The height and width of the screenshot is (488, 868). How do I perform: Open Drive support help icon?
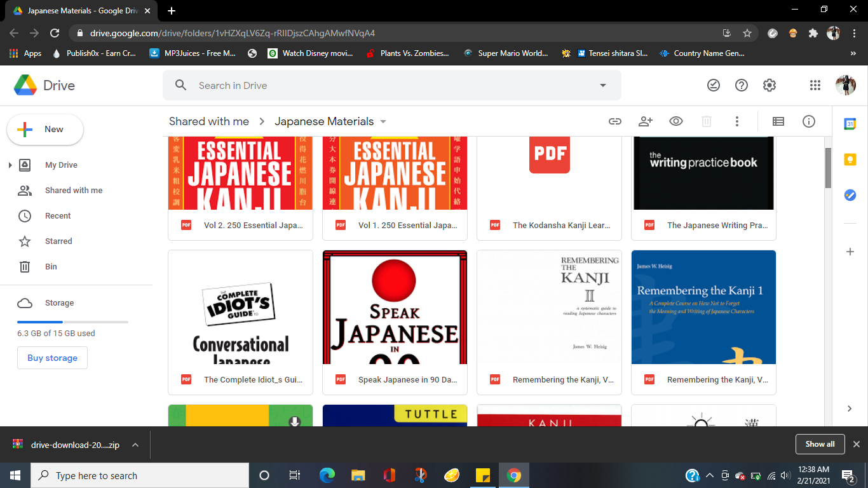[742, 85]
